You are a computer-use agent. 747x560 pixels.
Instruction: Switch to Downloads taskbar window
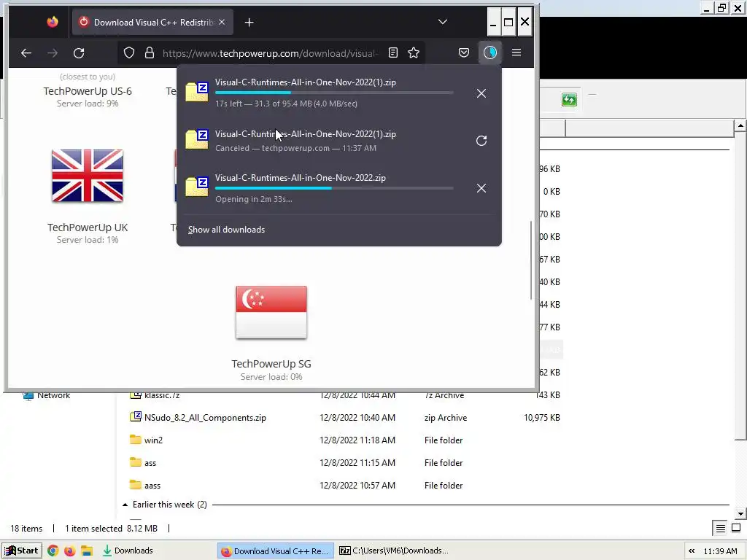(x=128, y=551)
